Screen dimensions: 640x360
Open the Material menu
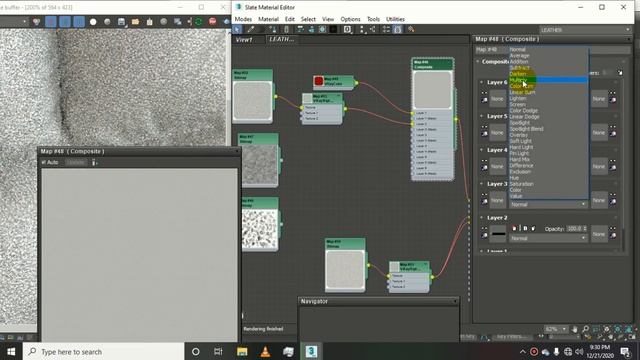point(268,19)
